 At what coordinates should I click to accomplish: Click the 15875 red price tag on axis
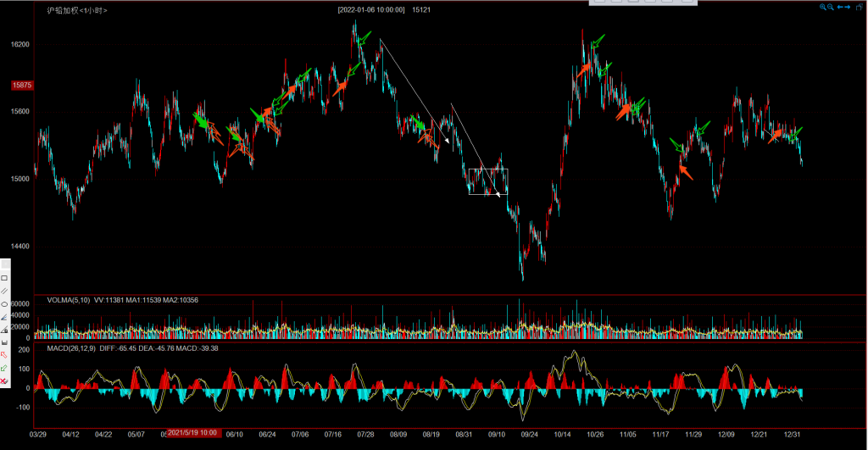[22, 86]
